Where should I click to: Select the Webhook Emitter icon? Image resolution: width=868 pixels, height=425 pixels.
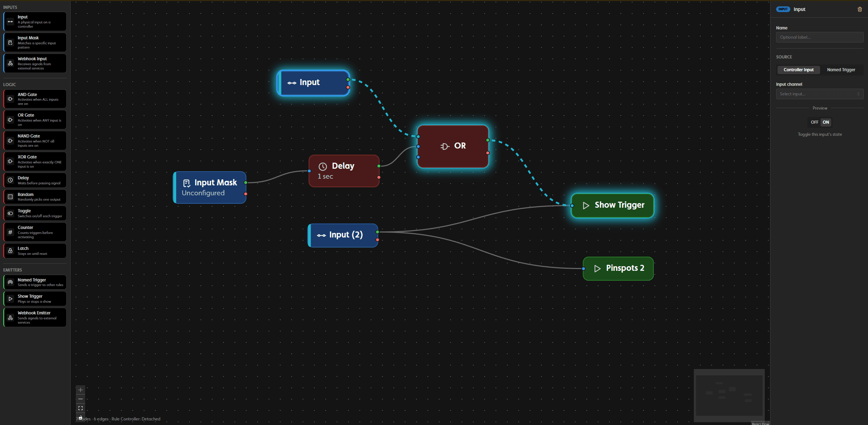pyautogui.click(x=10, y=317)
